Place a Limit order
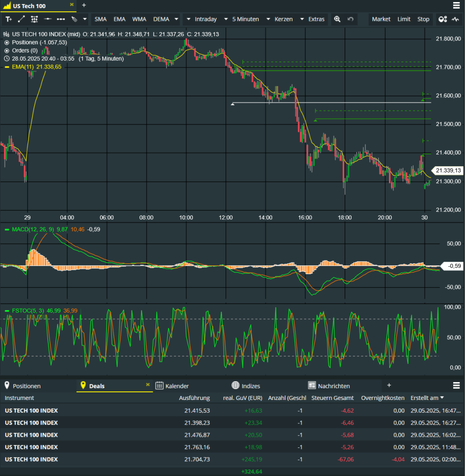 pos(404,19)
